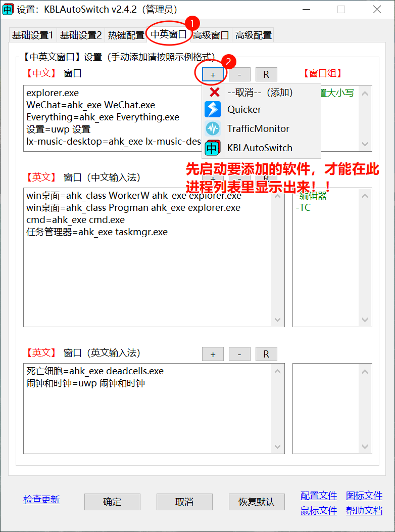The width and height of the screenshot is (395, 532).
Task: Click the R reset button for Chinese windows
Action: point(266,74)
